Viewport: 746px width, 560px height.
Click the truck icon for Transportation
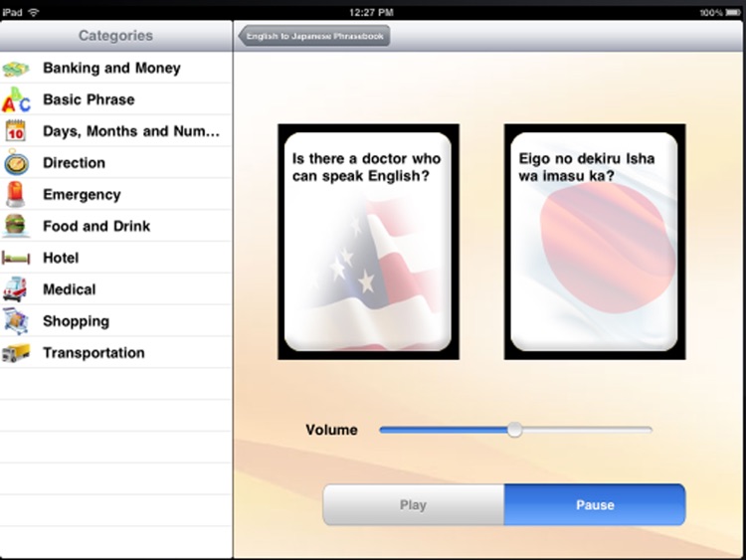tap(16, 353)
